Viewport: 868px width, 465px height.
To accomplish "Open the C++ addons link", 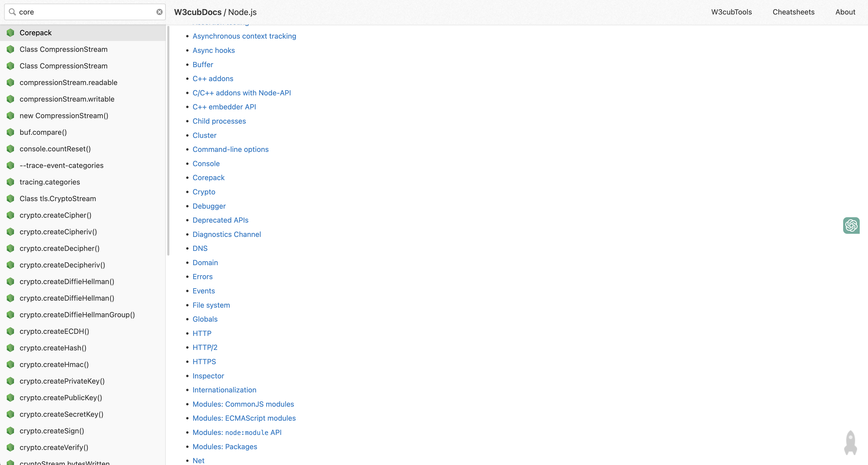I will [x=213, y=79].
